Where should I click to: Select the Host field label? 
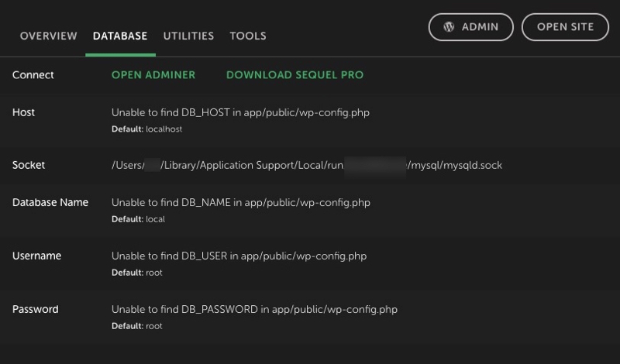coord(24,112)
